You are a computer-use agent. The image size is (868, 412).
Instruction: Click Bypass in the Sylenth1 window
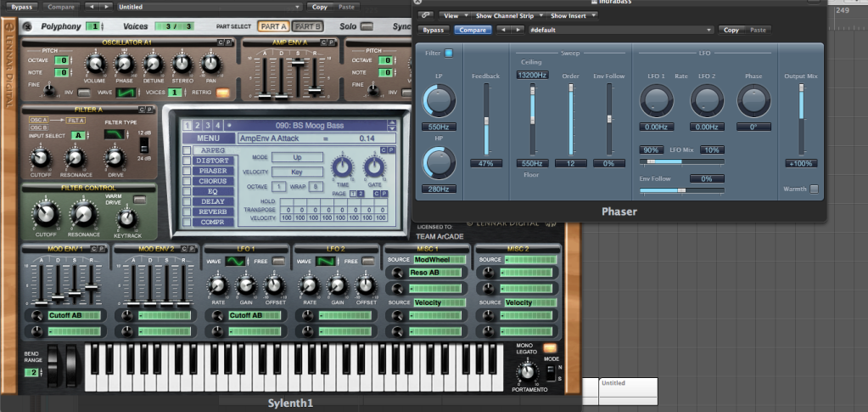(21, 7)
